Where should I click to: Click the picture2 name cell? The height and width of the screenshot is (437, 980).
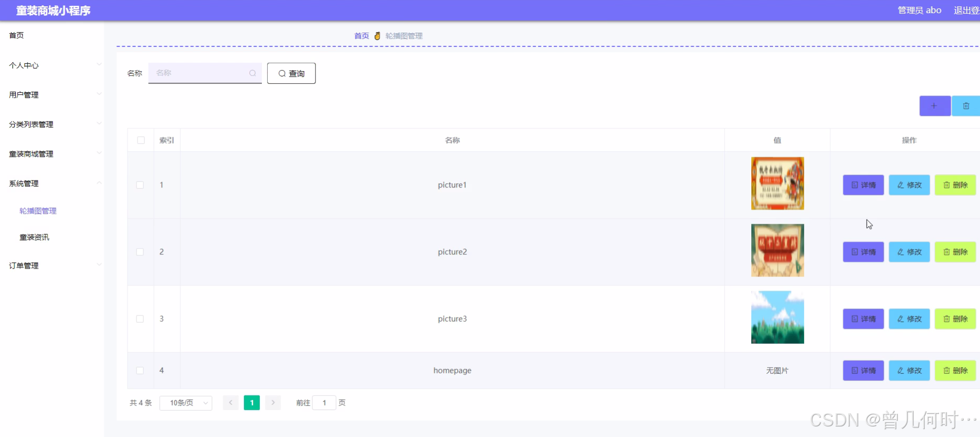[452, 252]
